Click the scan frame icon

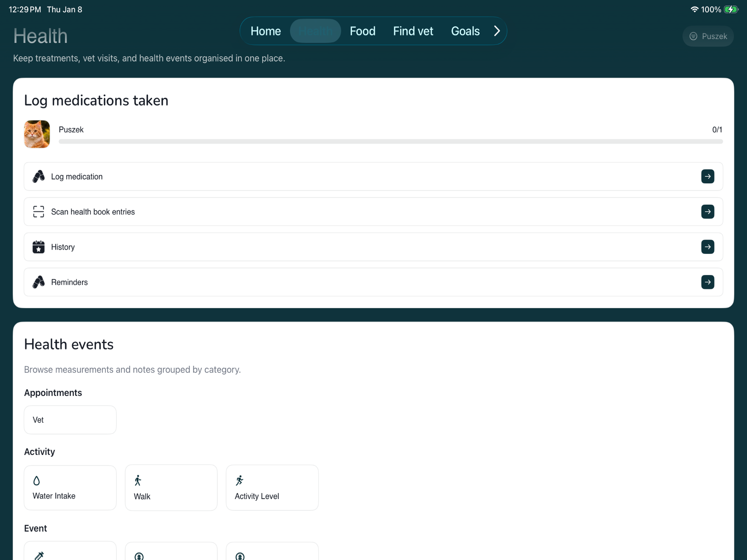tap(39, 212)
